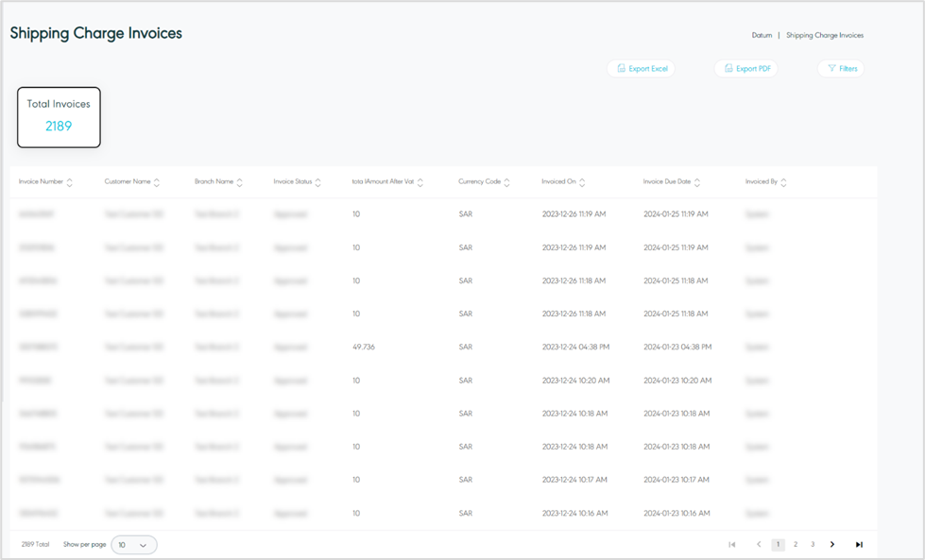
Task: Sort by Invoiced On date
Action: 583,182
